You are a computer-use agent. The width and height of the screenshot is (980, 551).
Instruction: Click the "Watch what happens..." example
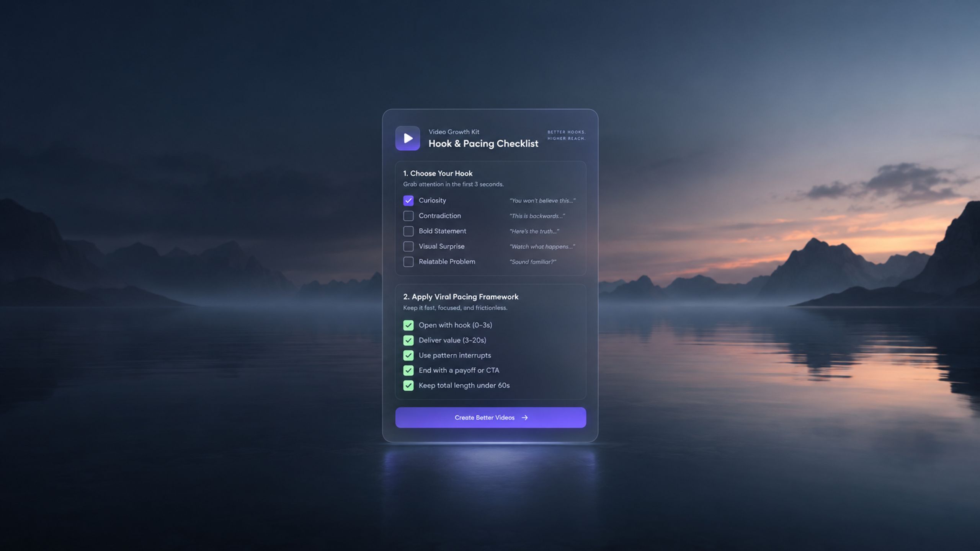542,246
